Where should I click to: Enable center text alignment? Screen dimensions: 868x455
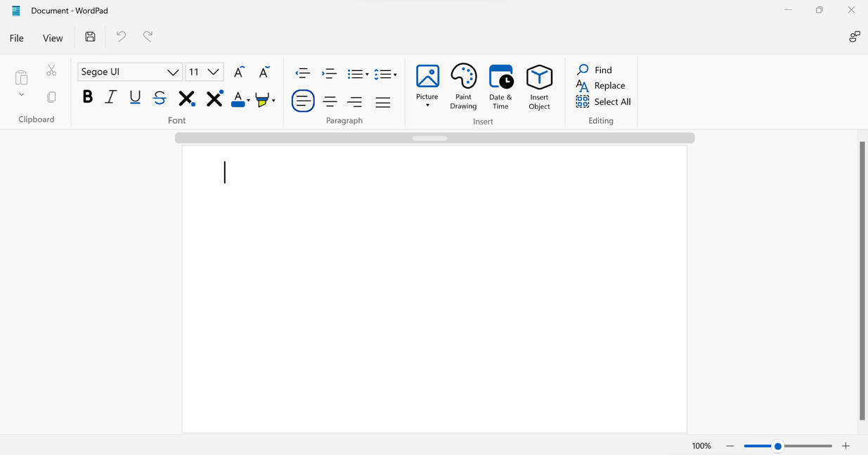coord(329,101)
